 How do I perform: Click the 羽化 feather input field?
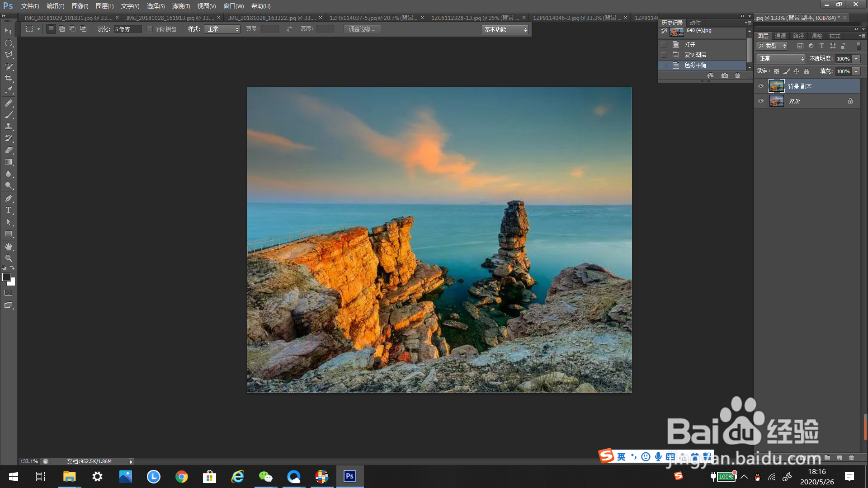tap(127, 29)
